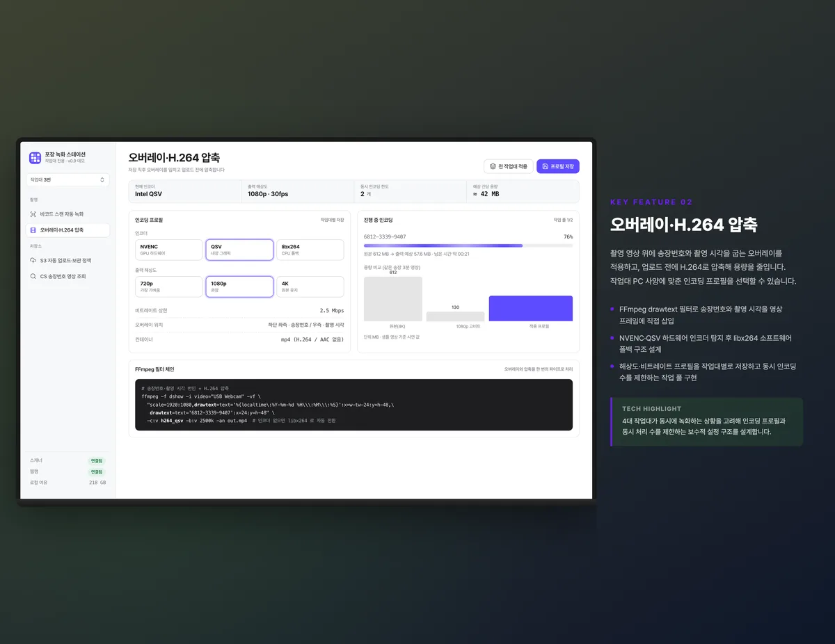Click the barcode scan icon beside 바코드 스캔 자동 녹화

[x=33, y=214]
